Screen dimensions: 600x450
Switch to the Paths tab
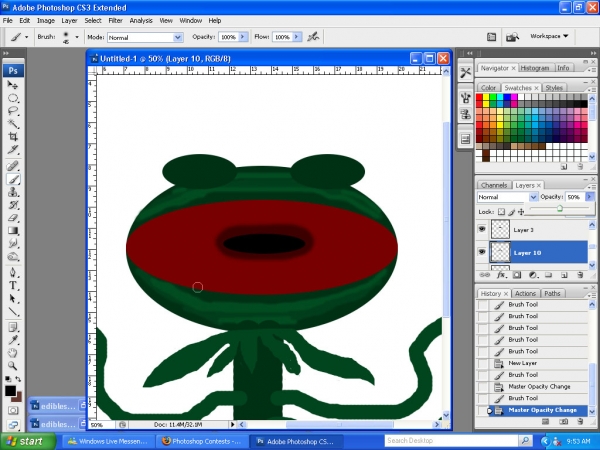tap(552, 293)
